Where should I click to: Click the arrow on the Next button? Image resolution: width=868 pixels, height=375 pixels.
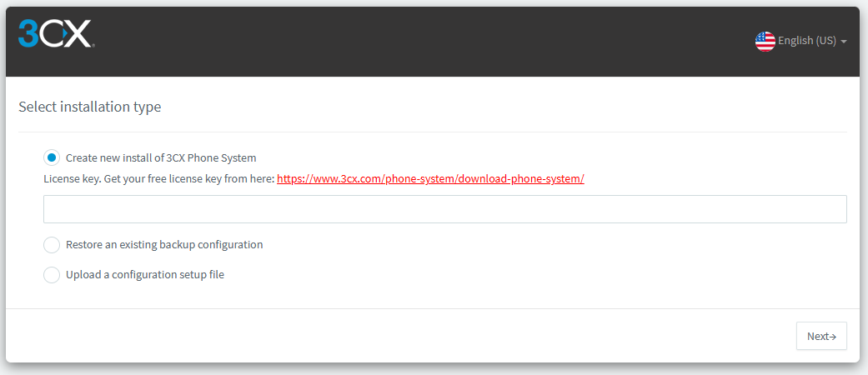tap(833, 337)
